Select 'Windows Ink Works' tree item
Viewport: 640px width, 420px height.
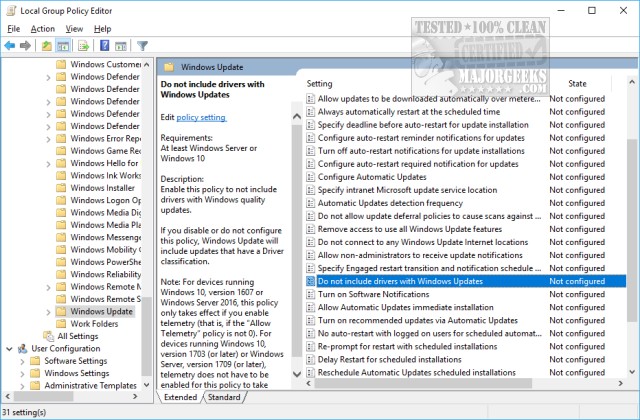tap(105, 176)
